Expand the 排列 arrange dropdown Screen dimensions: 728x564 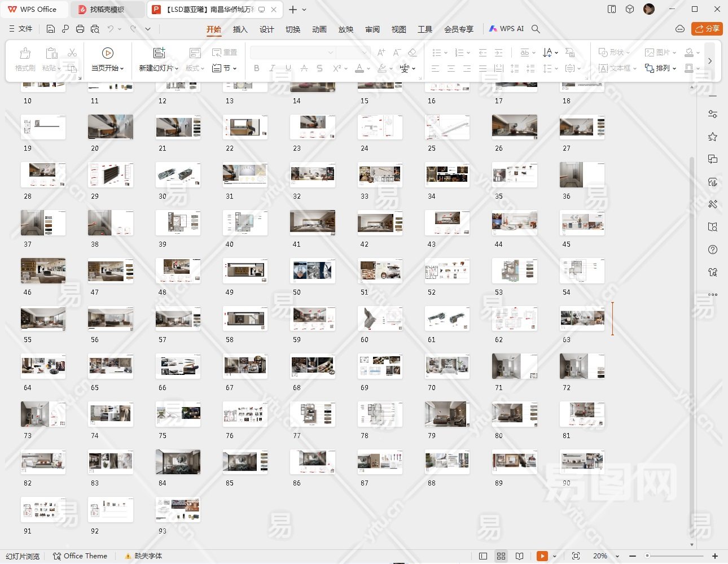(x=660, y=68)
